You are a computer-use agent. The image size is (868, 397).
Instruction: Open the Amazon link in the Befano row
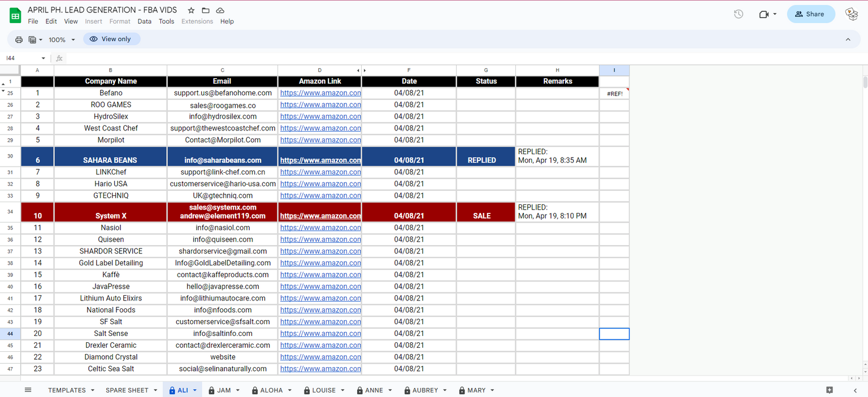coord(320,93)
